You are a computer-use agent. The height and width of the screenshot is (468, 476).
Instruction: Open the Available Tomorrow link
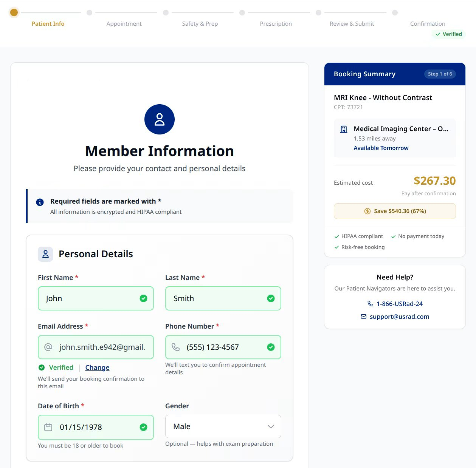[381, 148]
